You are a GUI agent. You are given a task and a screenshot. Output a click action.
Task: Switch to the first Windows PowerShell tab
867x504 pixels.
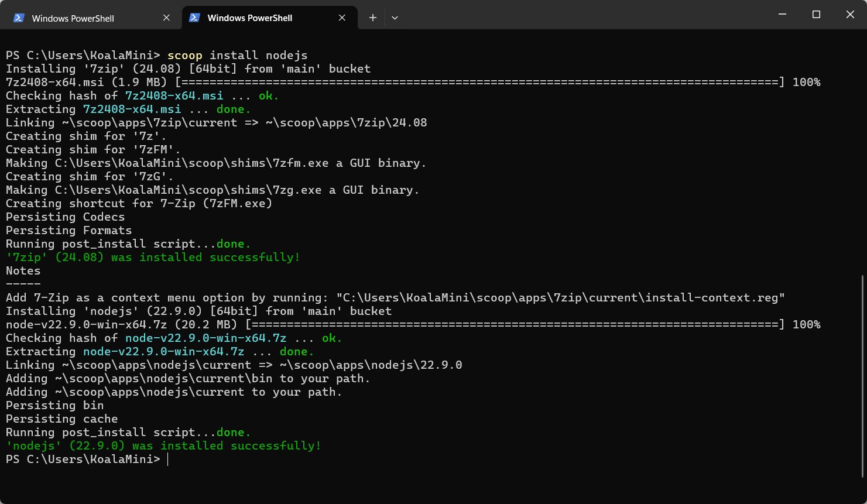[73, 18]
